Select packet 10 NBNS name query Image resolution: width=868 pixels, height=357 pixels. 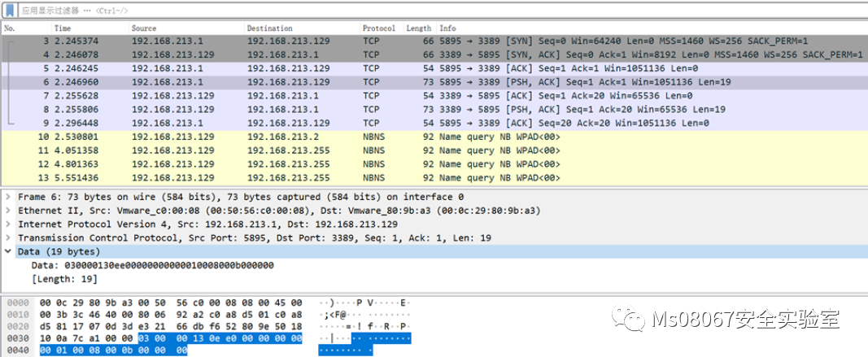[434, 137]
